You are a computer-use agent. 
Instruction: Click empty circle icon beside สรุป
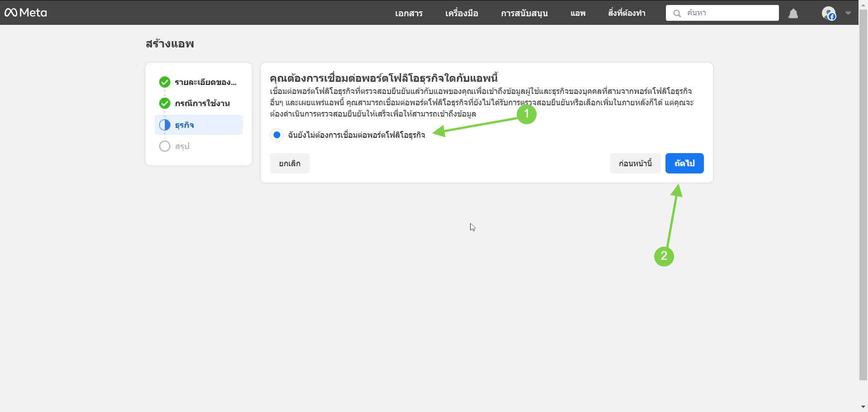pyautogui.click(x=165, y=146)
